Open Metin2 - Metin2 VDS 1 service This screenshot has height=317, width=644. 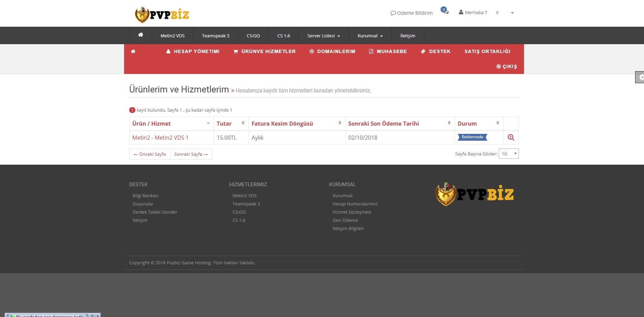(x=160, y=138)
